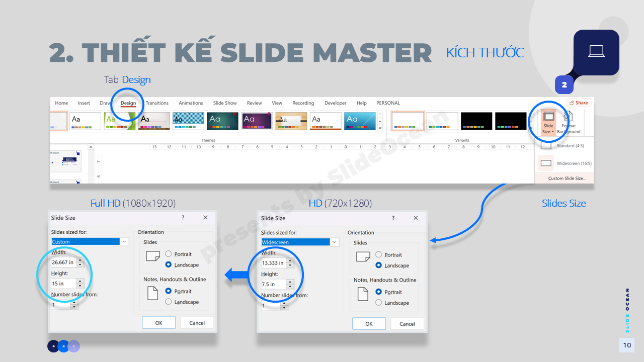Select the green swoosh Aa theme

click(120, 121)
